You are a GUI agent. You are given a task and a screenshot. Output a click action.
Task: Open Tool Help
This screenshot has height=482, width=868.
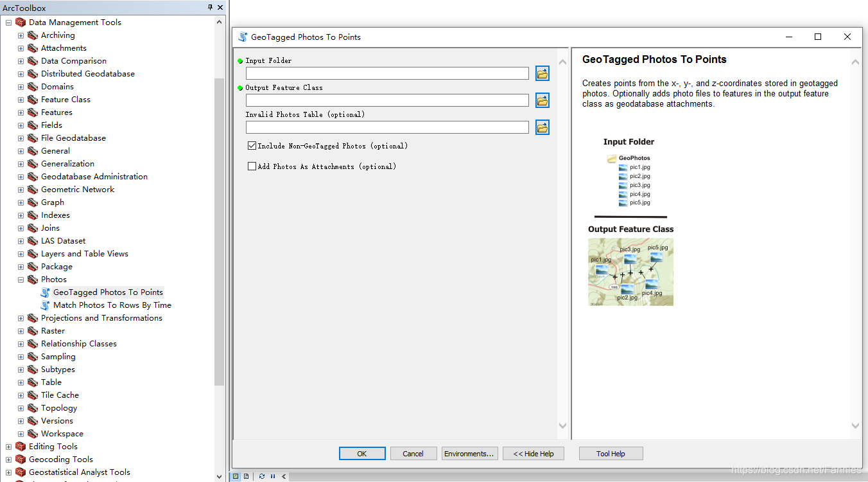click(611, 454)
